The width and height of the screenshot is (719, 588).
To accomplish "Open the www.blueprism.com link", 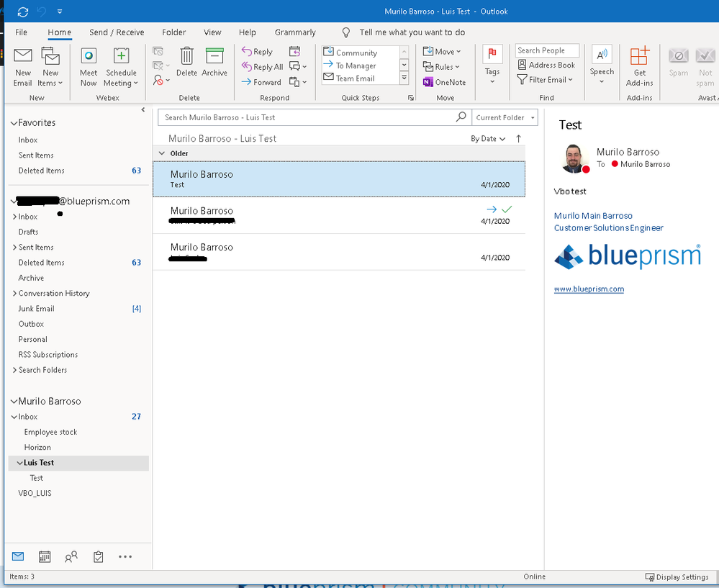I will tap(589, 289).
